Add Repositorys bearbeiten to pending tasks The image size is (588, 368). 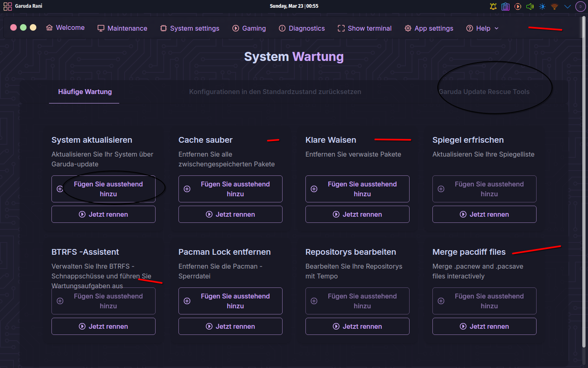(x=357, y=301)
